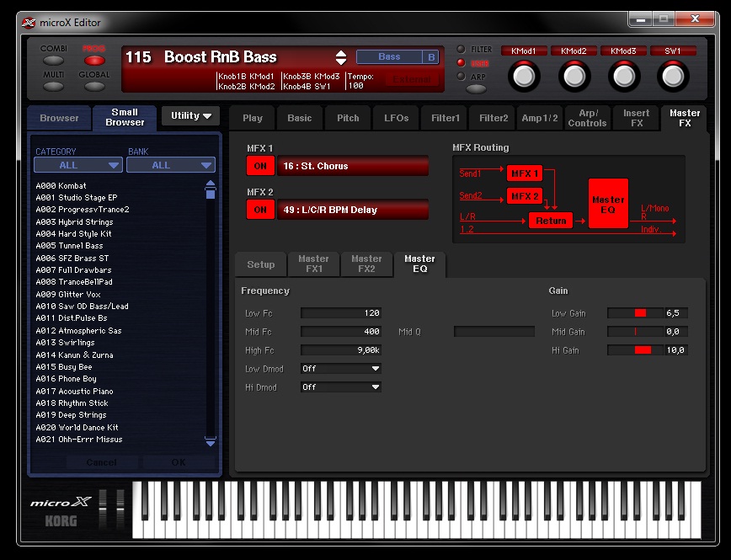
Task: Open the Bass category selector
Action: [x=389, y=57]
